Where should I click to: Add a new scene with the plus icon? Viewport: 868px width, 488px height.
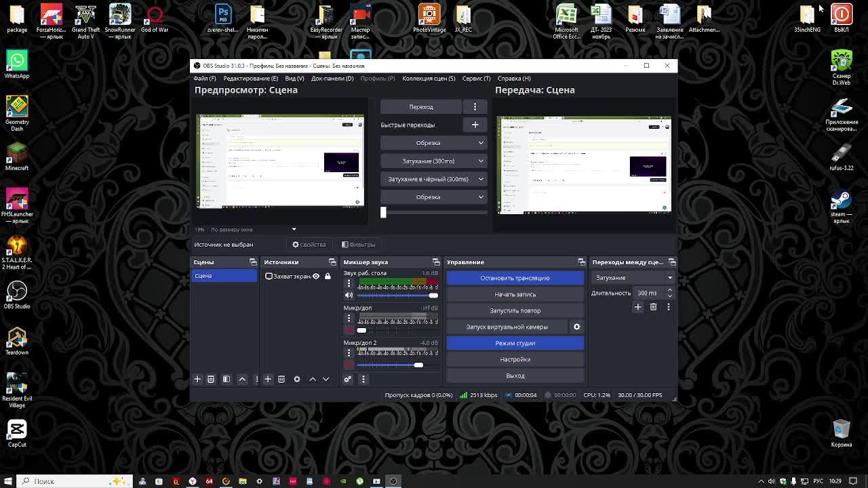click(197, 379)
